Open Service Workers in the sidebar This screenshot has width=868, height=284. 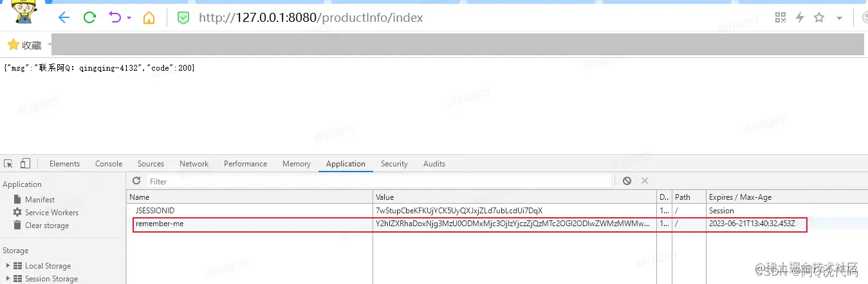(51, 213)
